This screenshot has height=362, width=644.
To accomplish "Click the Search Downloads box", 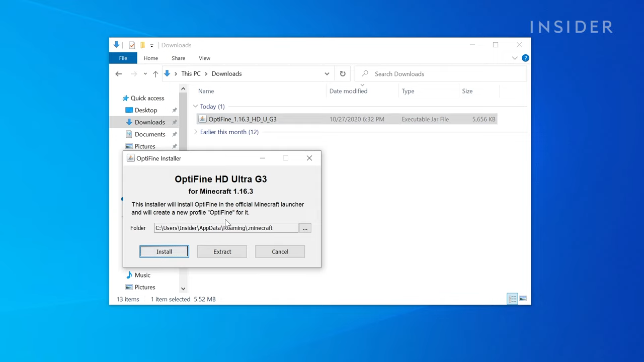I will 441,74.
